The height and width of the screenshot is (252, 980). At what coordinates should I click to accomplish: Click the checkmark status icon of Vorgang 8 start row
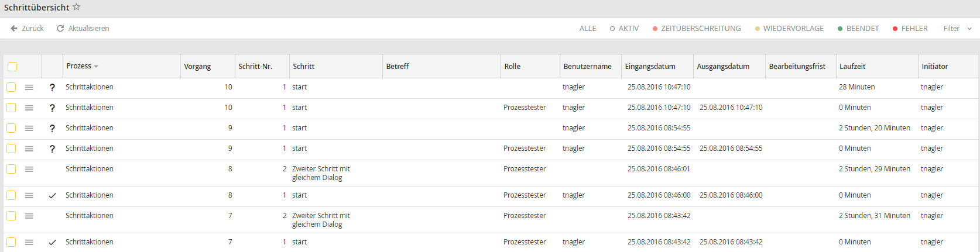pos(52,195)
